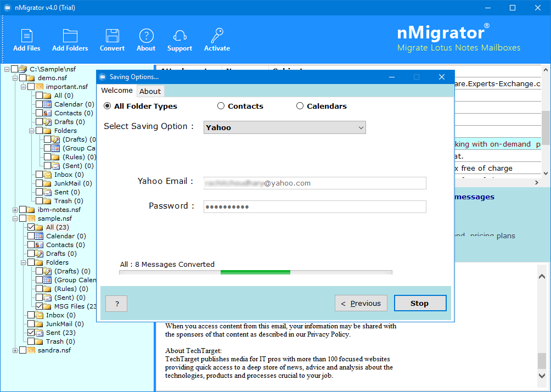Screen dimensions: 551x392
Task: Click the Calendar icon under important.nsf
Action: (47, 104)
